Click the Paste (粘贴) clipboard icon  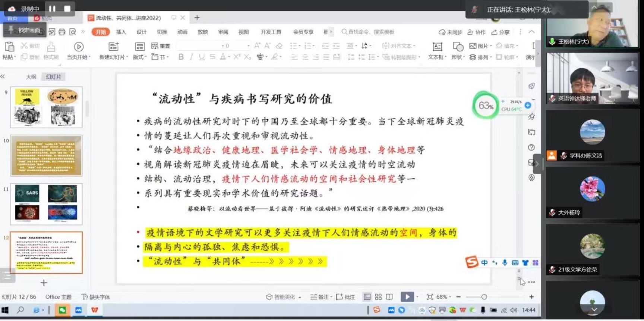click(9, 46)
